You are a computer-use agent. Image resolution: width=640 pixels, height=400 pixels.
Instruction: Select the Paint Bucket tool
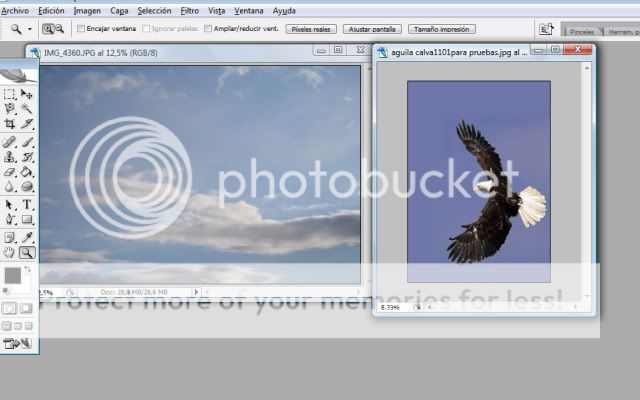pyautogui.click(x=27, y=171)
